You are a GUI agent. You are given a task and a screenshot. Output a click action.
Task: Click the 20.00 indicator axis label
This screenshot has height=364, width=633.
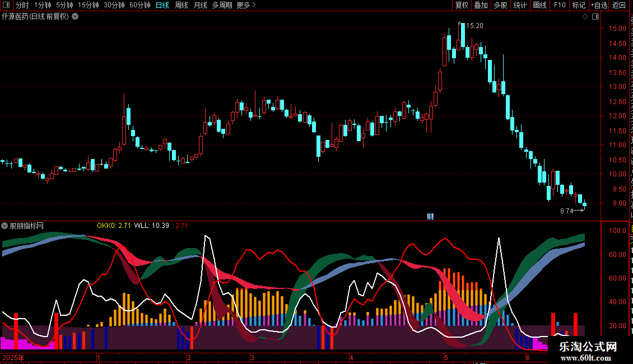click(618, 326)
